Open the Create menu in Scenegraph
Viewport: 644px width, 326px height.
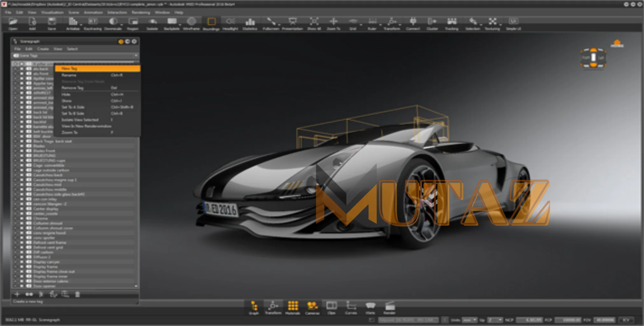click(x=43, y=49)
